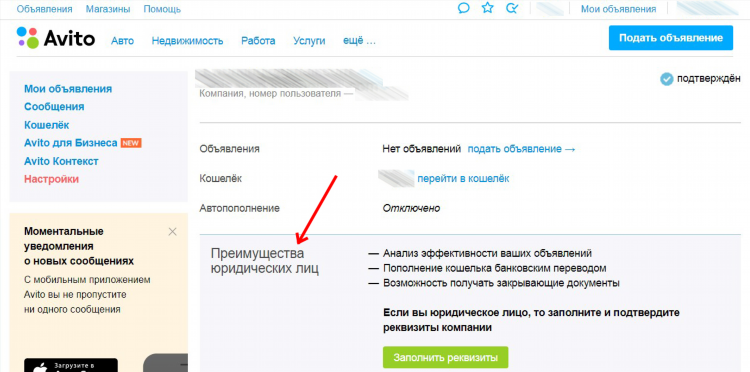Open Avito для Бизнеса in sidebar
This screenshot has height=372, width=750.
tap(71, 143)
